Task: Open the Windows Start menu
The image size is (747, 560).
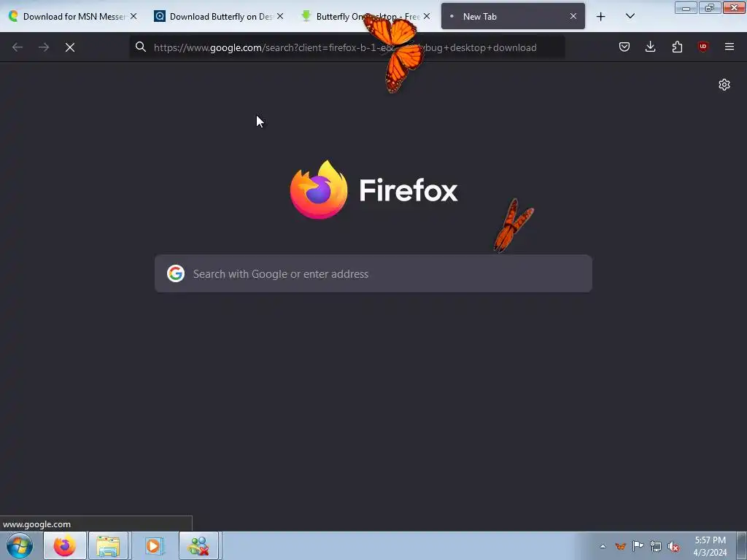Action: (20, 545)
